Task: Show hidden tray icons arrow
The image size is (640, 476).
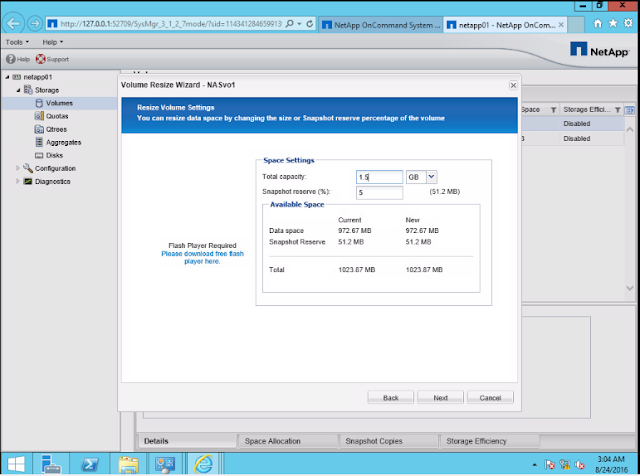Action: (534, 465)
